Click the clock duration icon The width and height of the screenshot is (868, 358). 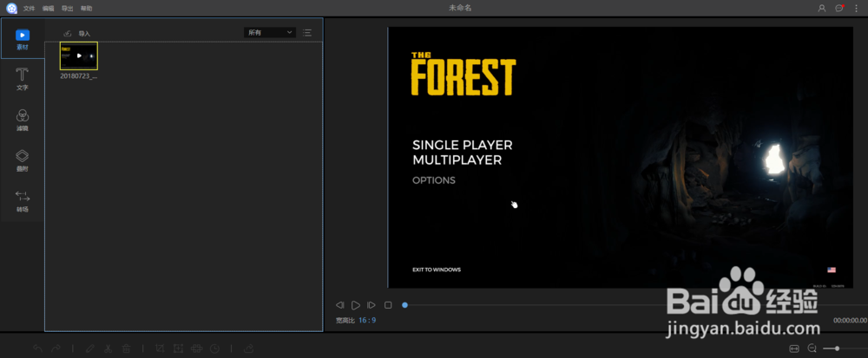(x=214, y=348)
